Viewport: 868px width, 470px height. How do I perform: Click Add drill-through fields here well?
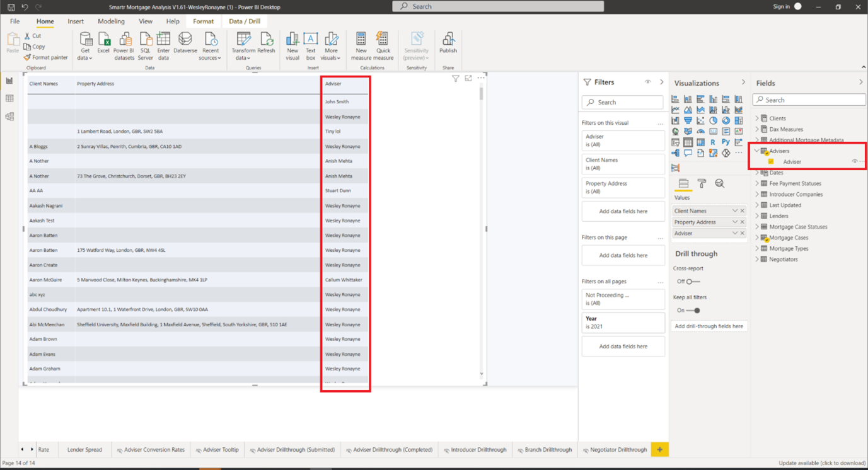pos(709,326)
